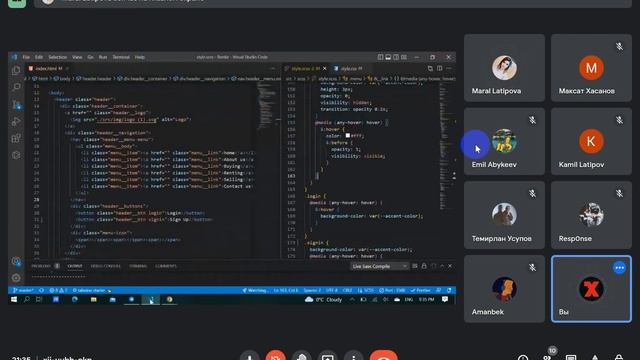This screenshot has width=640, height=360.
Task: Click the ENG language indicator
Action: tap(408, 300)
